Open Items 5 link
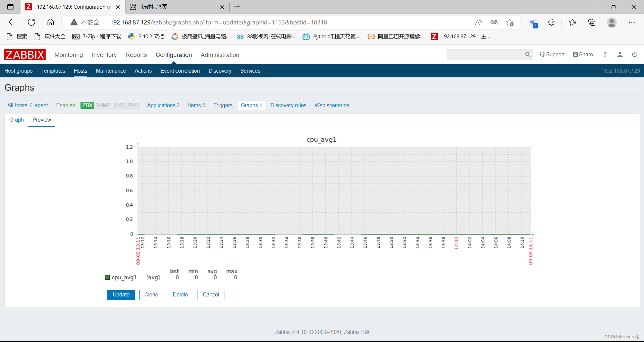644x342 pixels. (x=197, y=106)
